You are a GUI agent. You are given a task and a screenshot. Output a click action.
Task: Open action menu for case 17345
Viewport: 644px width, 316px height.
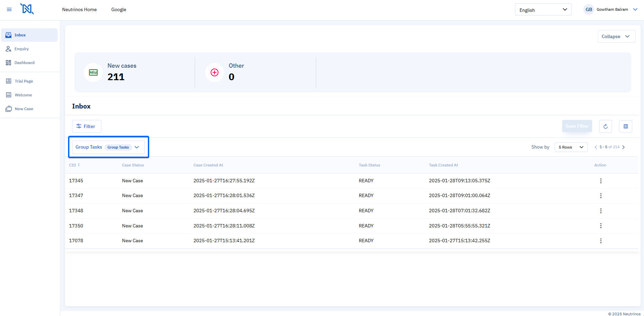(601, 181)
